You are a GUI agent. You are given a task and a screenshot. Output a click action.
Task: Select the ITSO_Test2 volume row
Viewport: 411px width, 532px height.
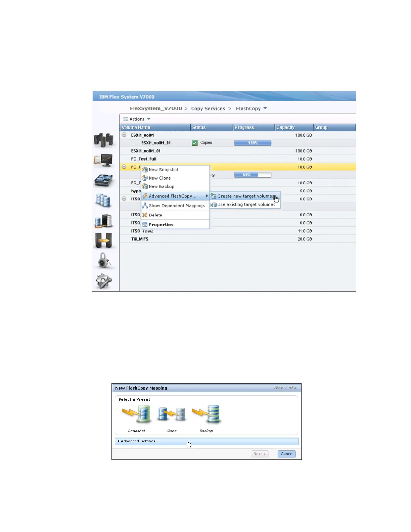coord(238,231)
